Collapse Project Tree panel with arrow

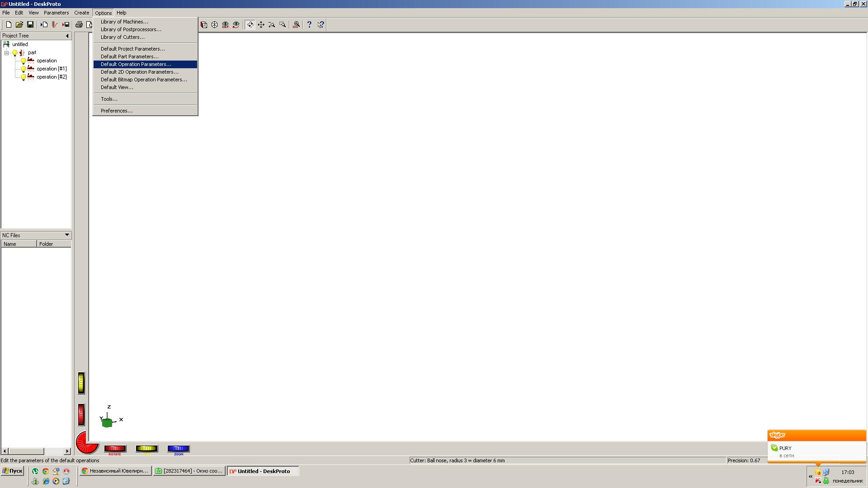click(x=67, y=36)
